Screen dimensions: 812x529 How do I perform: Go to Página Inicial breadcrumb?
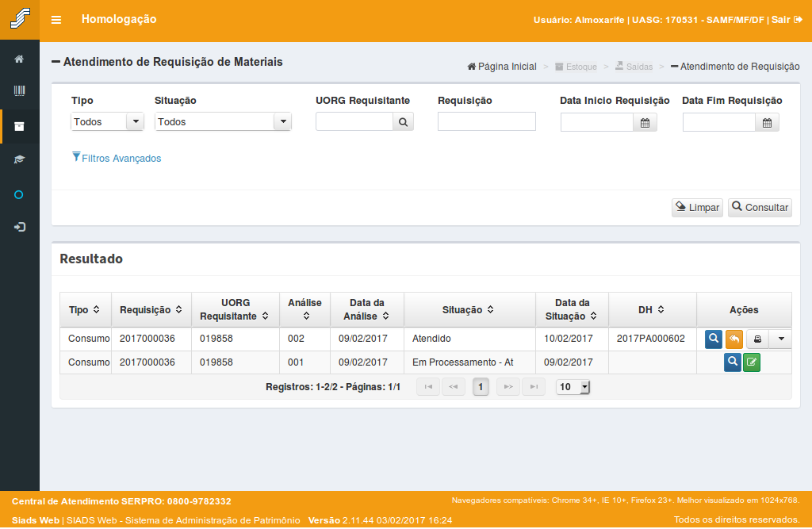pos(502,67)
